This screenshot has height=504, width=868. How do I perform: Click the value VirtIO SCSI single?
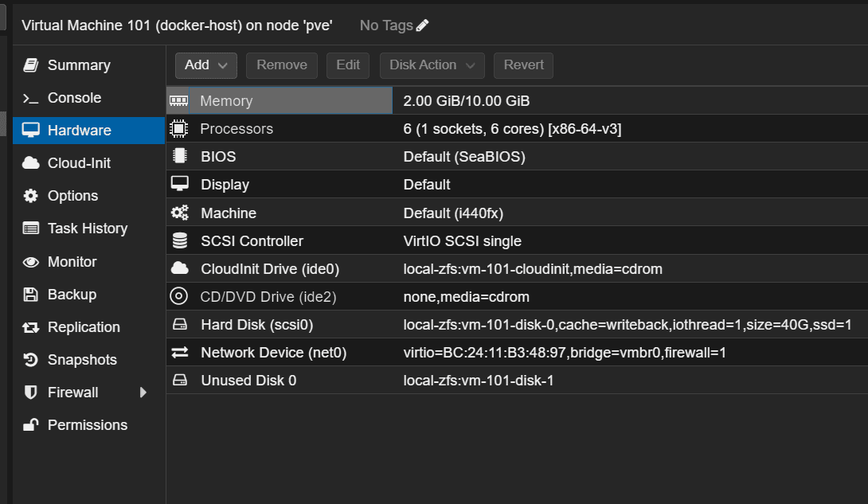[x=462, y=241]
